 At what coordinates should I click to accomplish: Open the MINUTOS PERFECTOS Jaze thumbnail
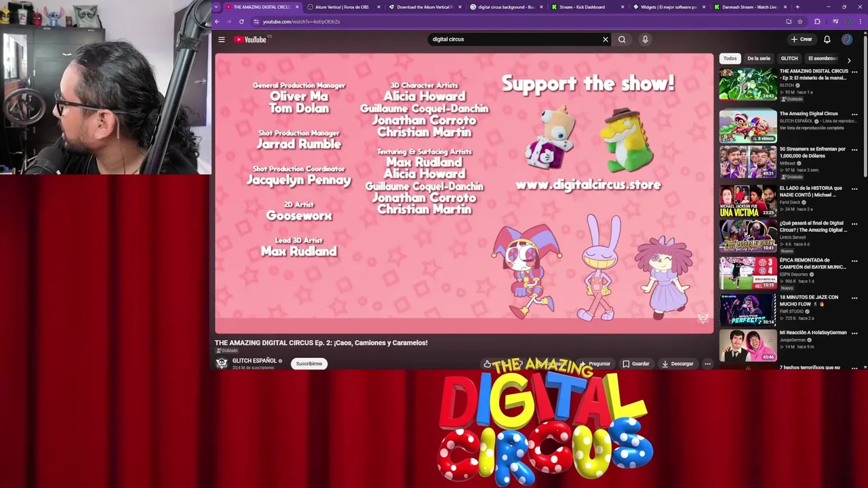tap(748, 310)
